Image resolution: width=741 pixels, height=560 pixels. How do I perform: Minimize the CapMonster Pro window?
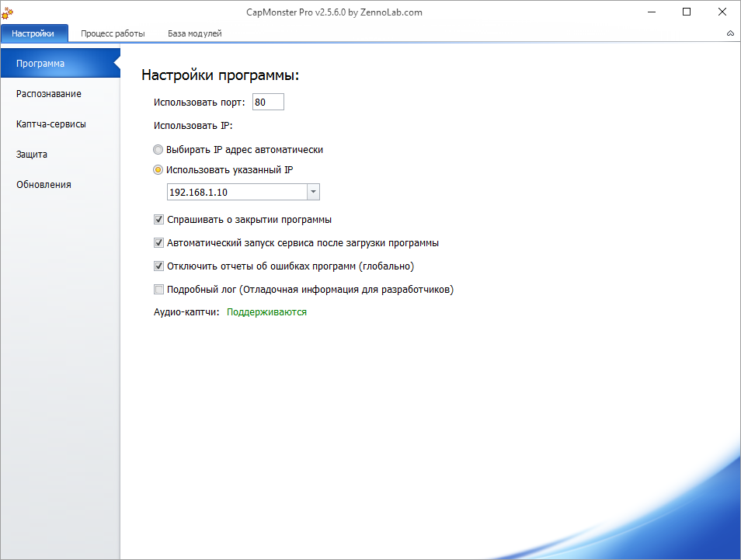click(x=652, y=12)
